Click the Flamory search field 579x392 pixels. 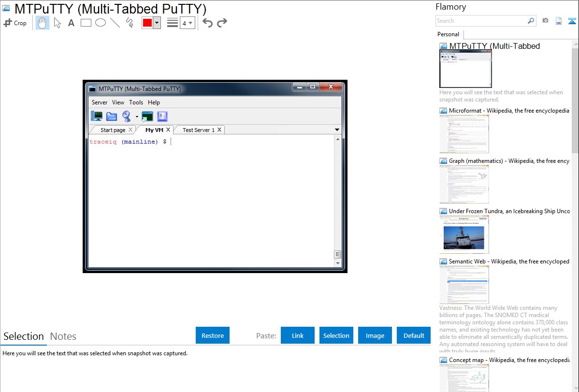481,21
